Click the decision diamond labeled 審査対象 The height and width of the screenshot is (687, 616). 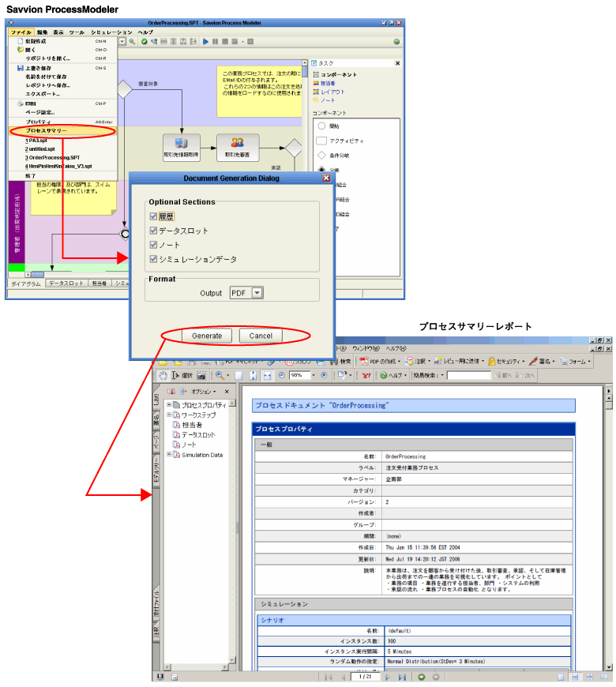tap(125, 89)
